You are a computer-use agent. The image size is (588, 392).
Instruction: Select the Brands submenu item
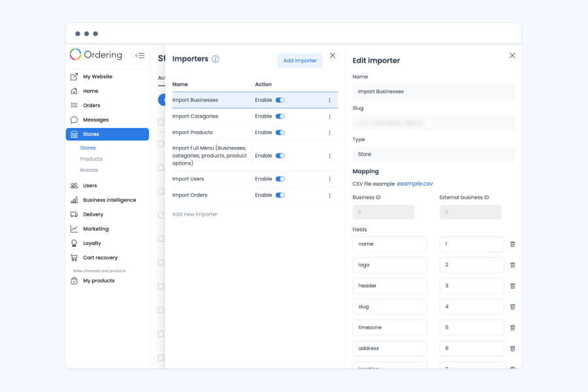[x=89, y=170]
